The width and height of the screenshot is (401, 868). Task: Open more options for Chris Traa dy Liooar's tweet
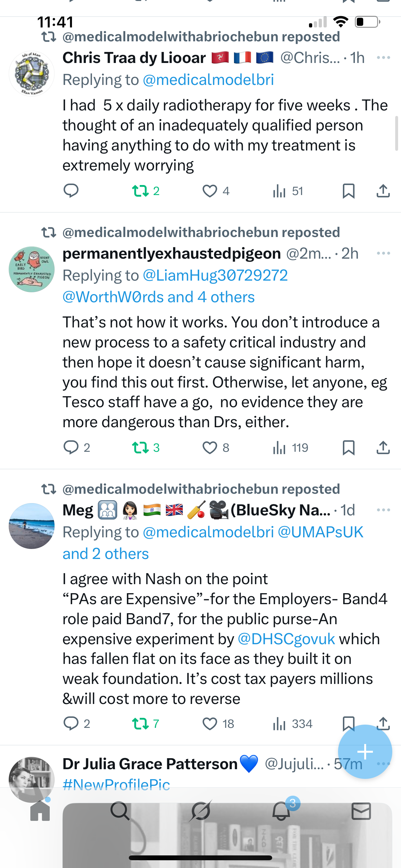(x=384, y=57)
